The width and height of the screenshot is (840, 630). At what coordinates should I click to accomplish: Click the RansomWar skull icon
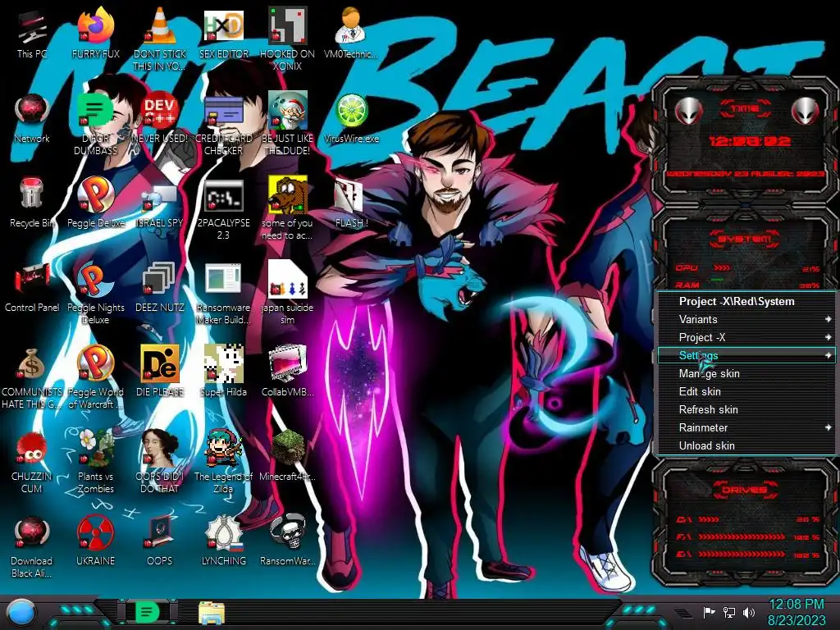pyautogui.click(x=288, y=533)
